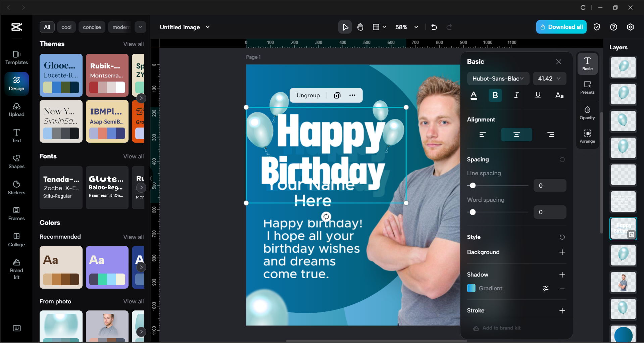Click the Ungroup button
Viewport: 644px width, 343px height.
(308, 95)
